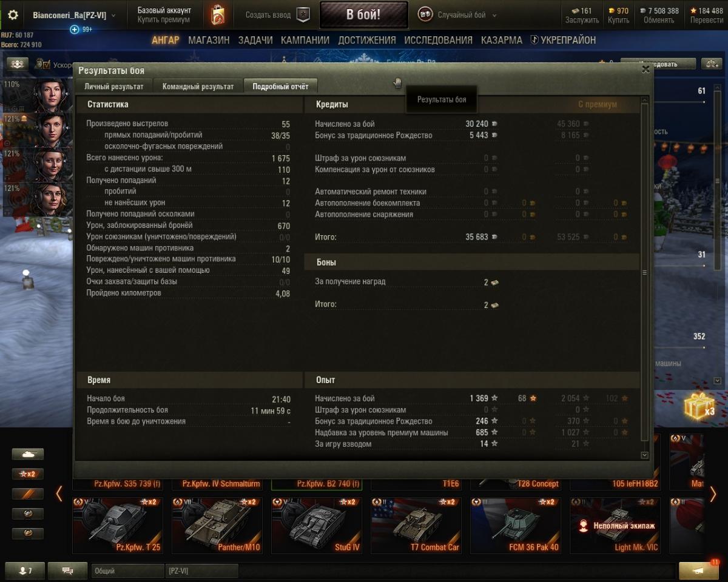Select Pz.Kpfw. T 25 tank card
Screen dimensions: 728x582
click(x=116, y=524)
